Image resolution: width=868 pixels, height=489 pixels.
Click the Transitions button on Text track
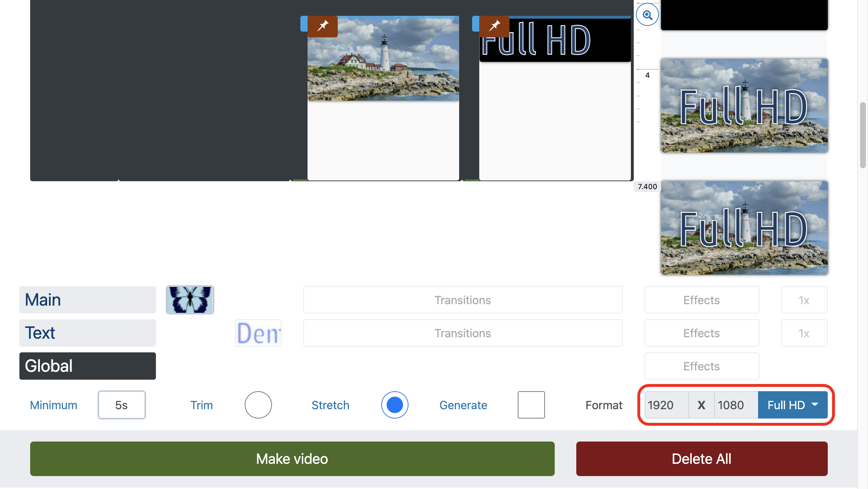463,333
